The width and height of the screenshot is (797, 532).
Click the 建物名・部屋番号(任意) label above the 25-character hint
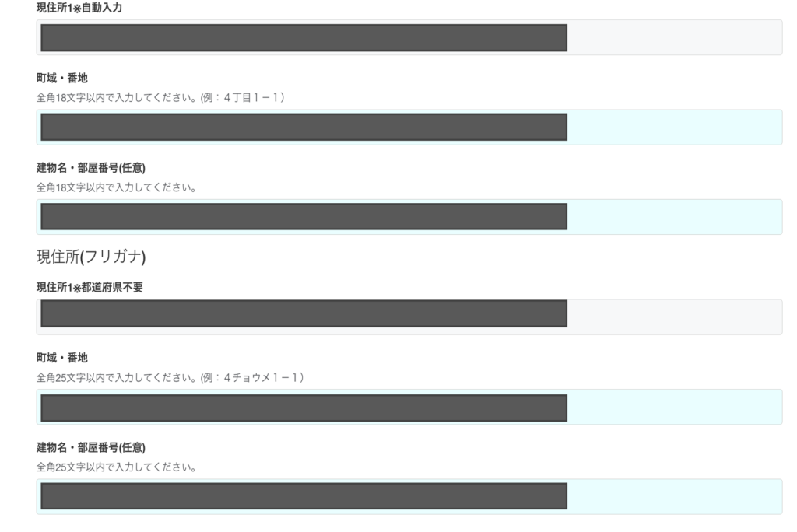[91, 447]
